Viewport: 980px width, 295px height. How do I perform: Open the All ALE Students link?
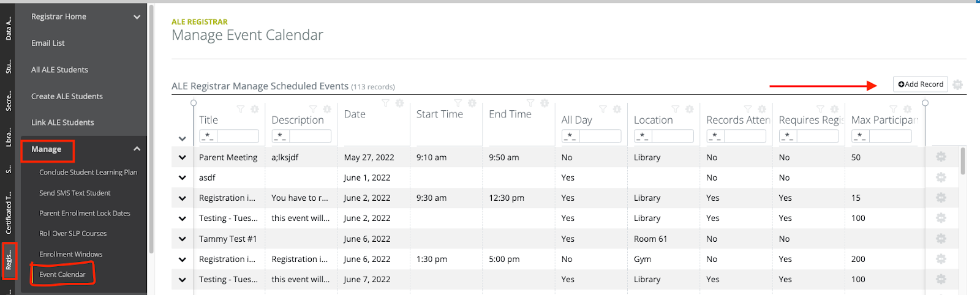(60, 70)
